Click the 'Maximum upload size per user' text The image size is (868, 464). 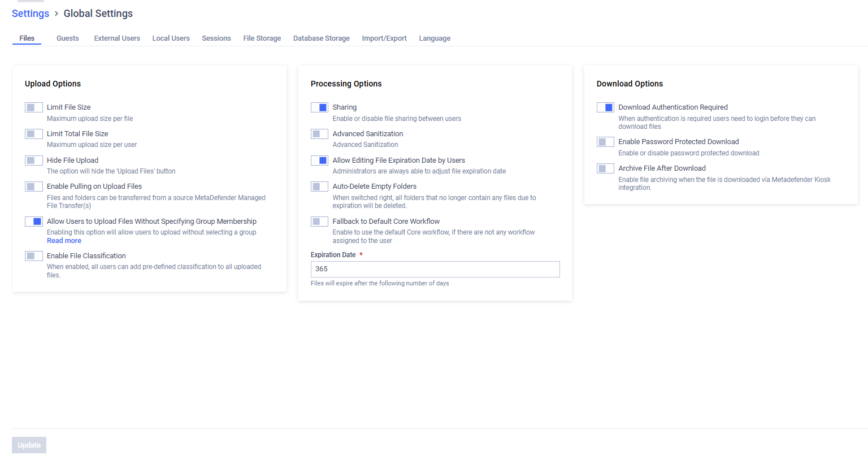click(x=92, y=145)
